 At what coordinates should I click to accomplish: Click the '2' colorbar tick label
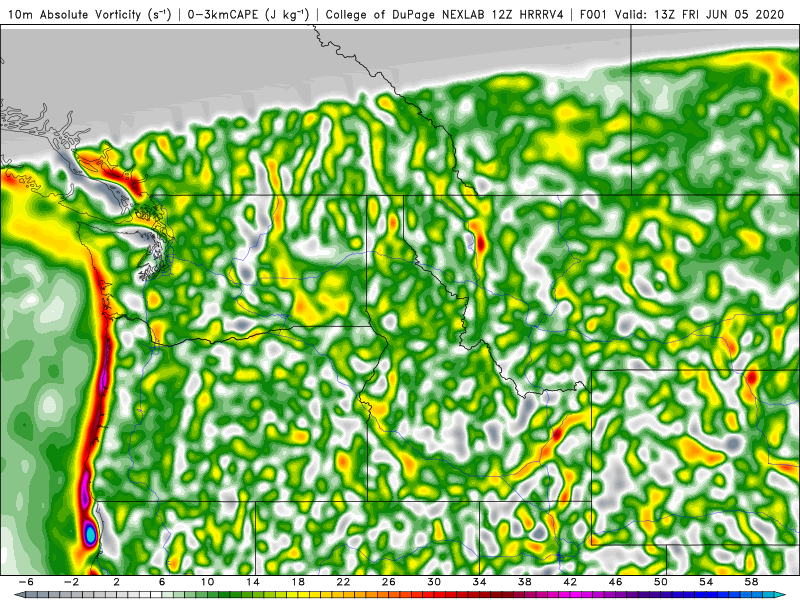tap(117, 582)
